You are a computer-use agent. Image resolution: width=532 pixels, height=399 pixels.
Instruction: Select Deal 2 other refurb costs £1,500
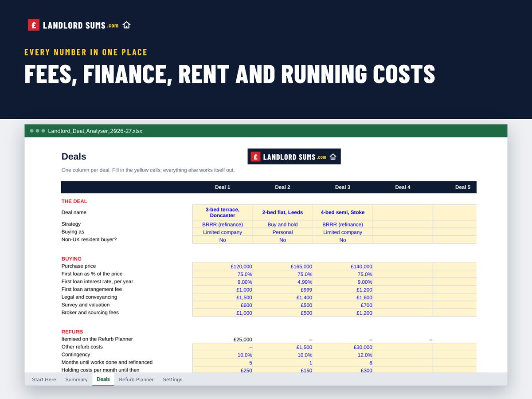click(283, 347)
